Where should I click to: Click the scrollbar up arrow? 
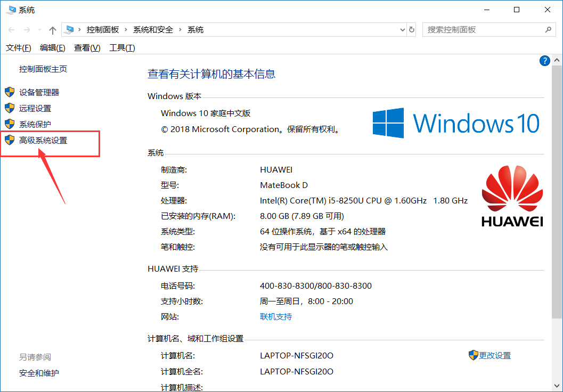pyautogui.click(x=557, y=60)
